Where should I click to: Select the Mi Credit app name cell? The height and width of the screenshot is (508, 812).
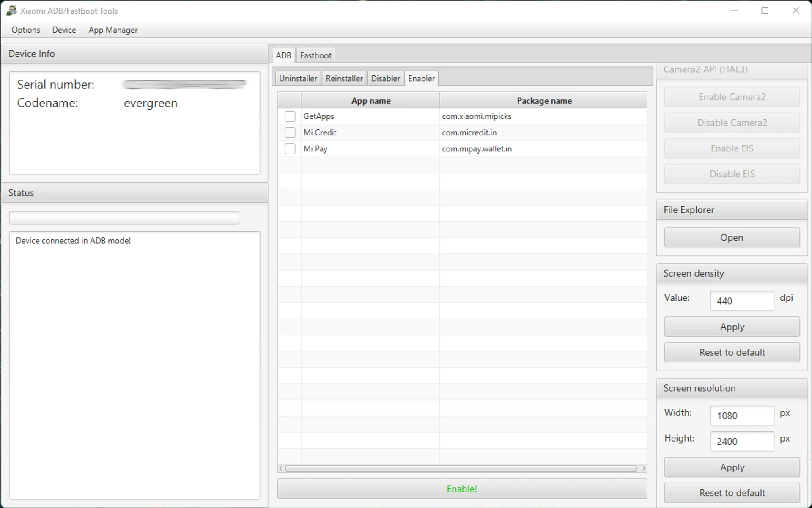pyautogui.click(x=370, y=132)
